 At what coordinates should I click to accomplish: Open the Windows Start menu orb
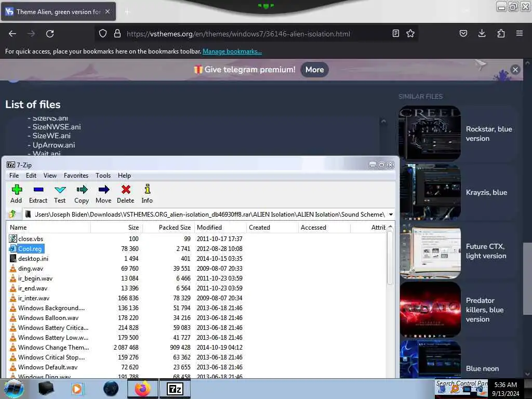14,389
